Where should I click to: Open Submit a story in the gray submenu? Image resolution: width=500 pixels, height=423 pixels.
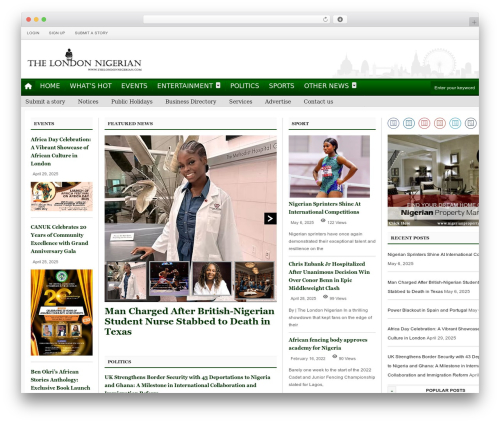[x=45, y=102]
